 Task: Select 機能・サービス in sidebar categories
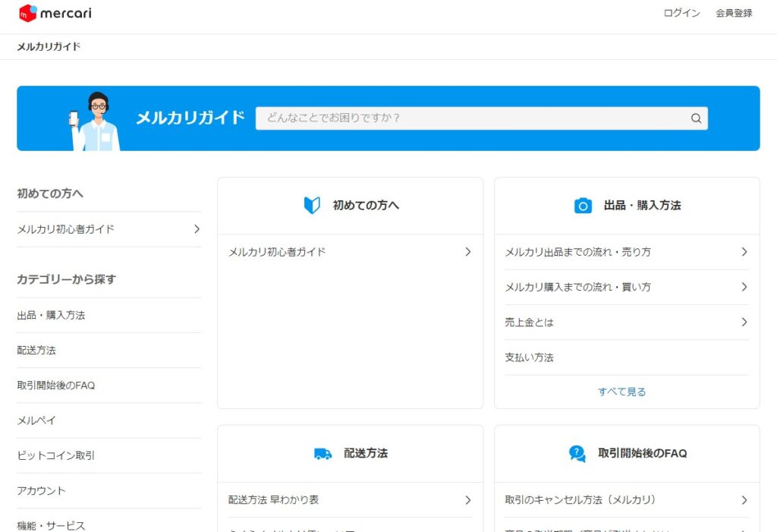click(x=51, y=526)
